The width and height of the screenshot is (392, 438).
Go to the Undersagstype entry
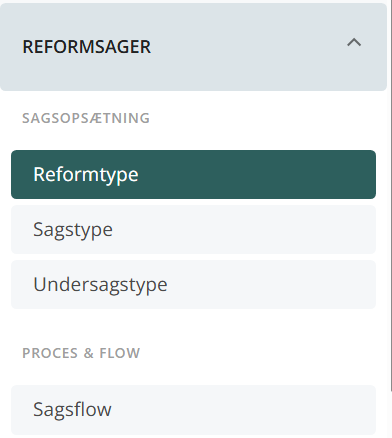(x=193, y=284)
